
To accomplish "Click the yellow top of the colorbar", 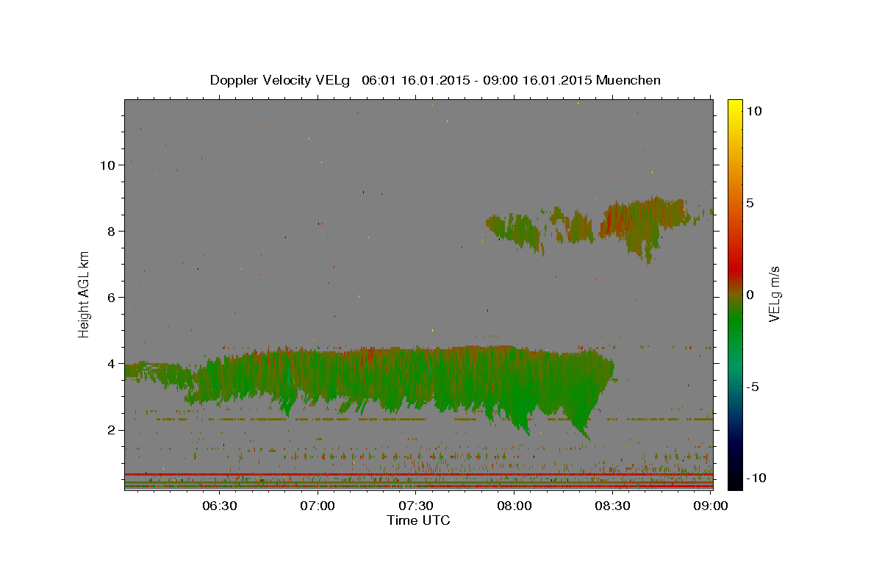I will coord(734,107).
